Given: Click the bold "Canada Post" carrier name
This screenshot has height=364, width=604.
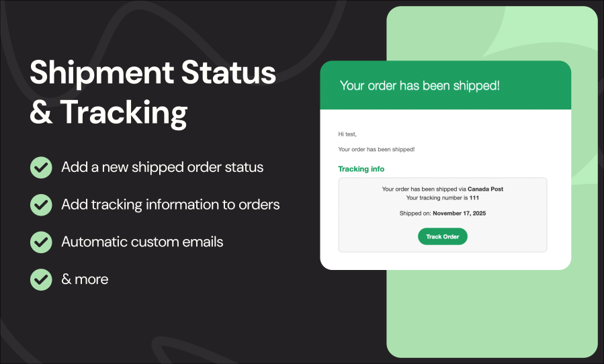Looking at the screenshot, I should 484,189.
